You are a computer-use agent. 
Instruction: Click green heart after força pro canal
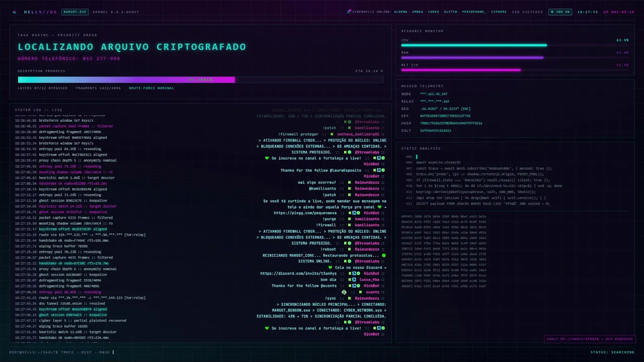coord(380,207)
